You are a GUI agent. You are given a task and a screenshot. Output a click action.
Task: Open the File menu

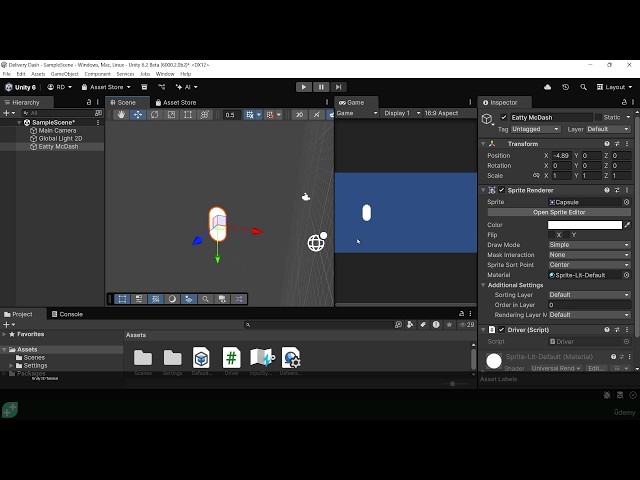click(x=7, y=74)
